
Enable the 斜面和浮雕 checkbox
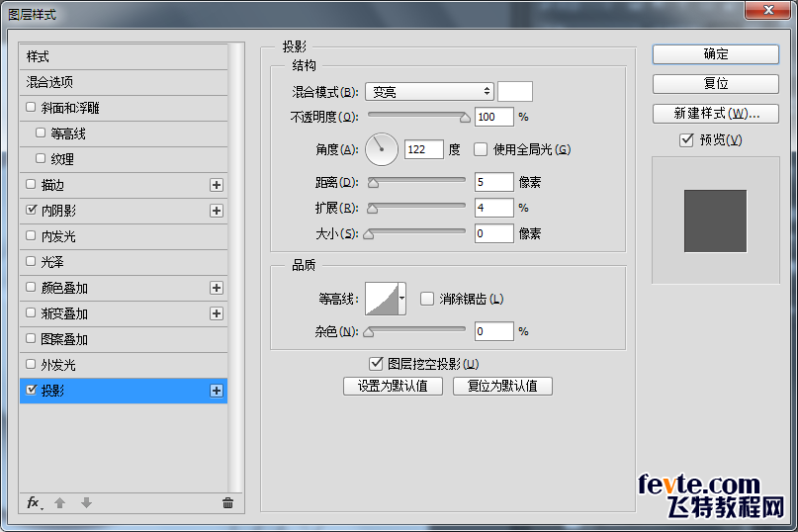tap(31, 107)
